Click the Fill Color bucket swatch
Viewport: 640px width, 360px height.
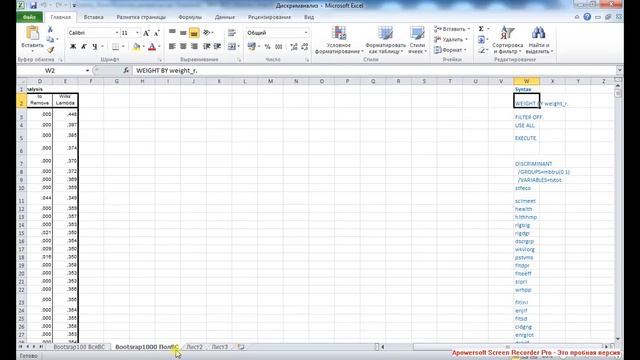coord(136,47)
